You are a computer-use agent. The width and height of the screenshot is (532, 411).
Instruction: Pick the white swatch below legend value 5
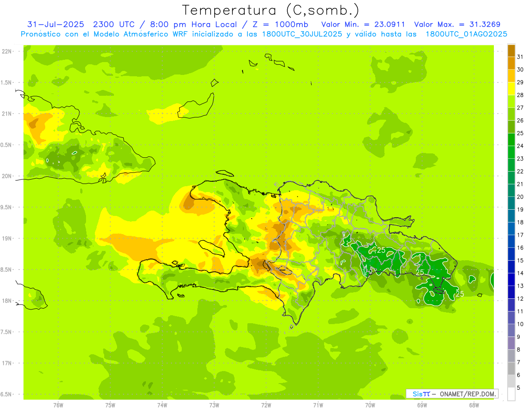click(x=511, y=394)
